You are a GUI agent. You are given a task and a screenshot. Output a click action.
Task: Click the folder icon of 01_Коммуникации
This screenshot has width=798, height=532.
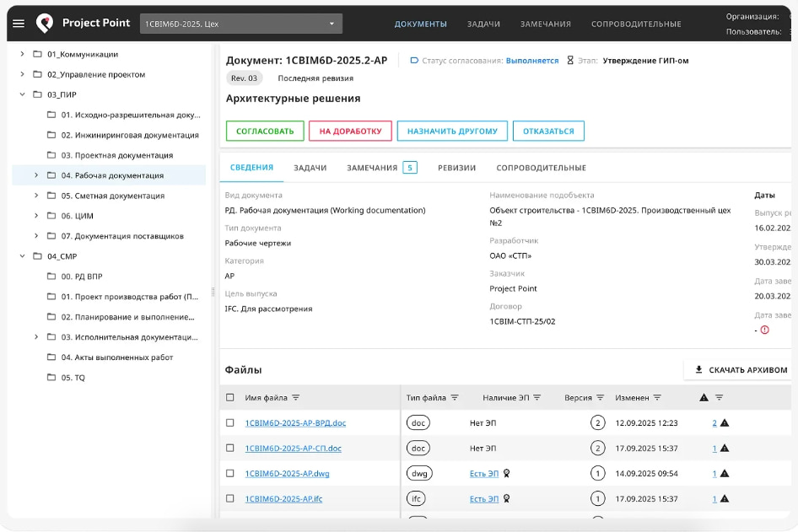[x=37, y=54]
